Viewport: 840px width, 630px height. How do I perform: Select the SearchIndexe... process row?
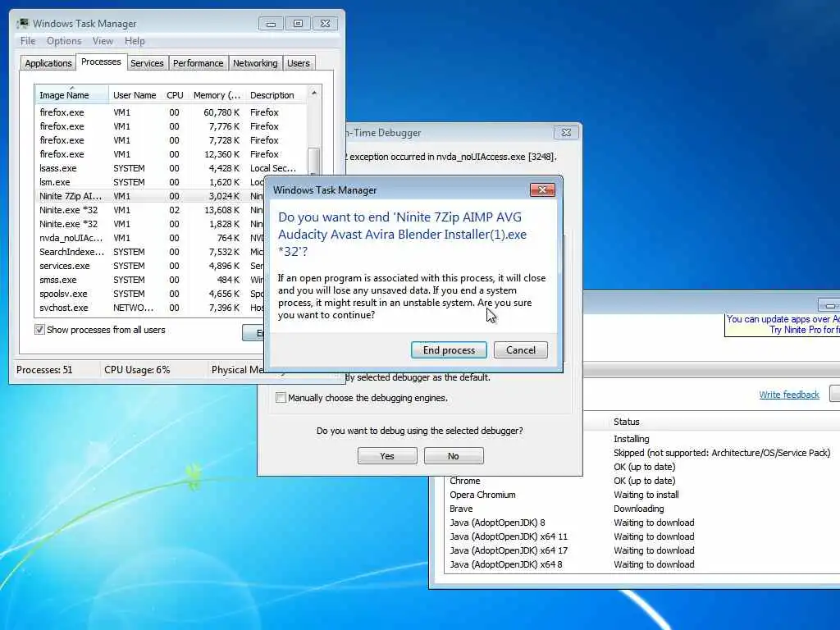point(150,252)
